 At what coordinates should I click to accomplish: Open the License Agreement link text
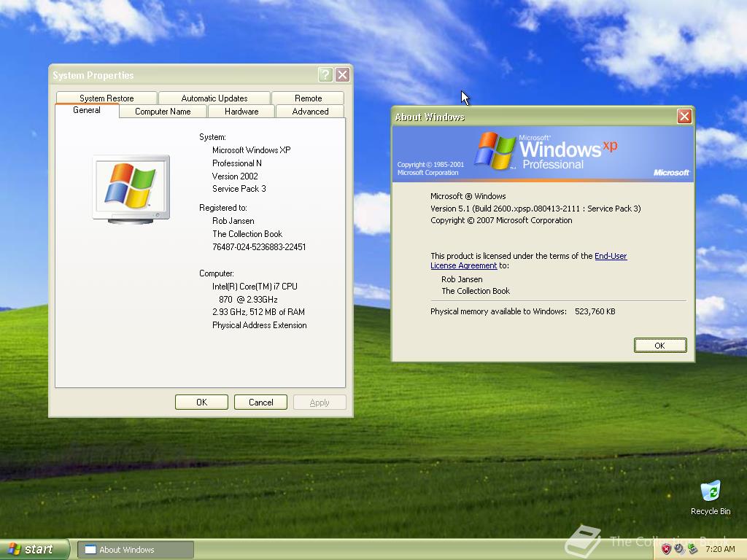tap(463, 265)
